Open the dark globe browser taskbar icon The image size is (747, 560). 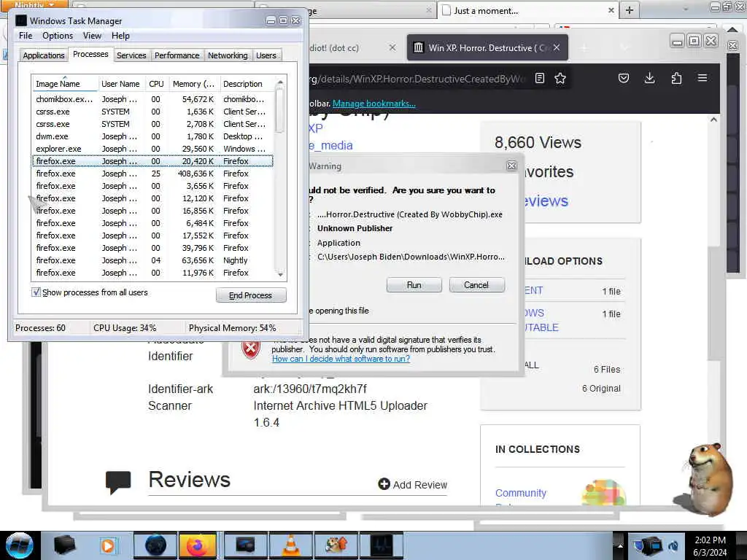[155, 545]
